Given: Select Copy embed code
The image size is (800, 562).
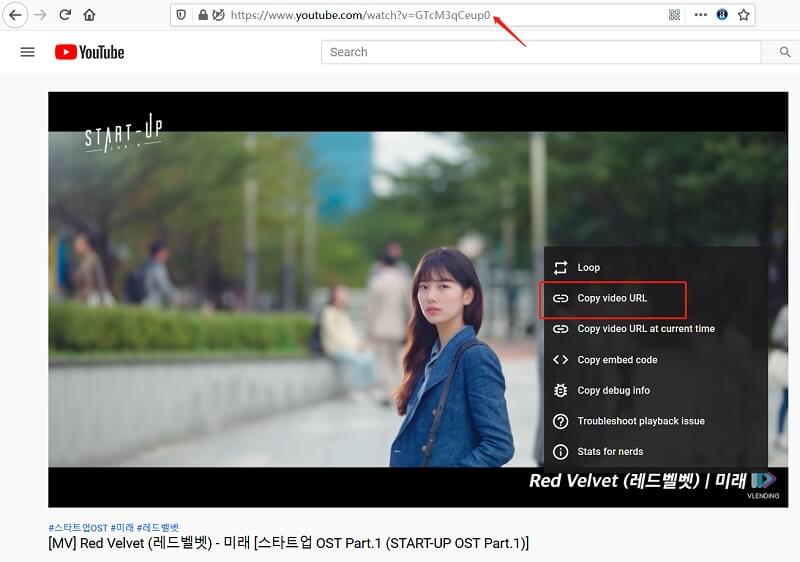Looking at the screenshot, I should tap(656, 360).
